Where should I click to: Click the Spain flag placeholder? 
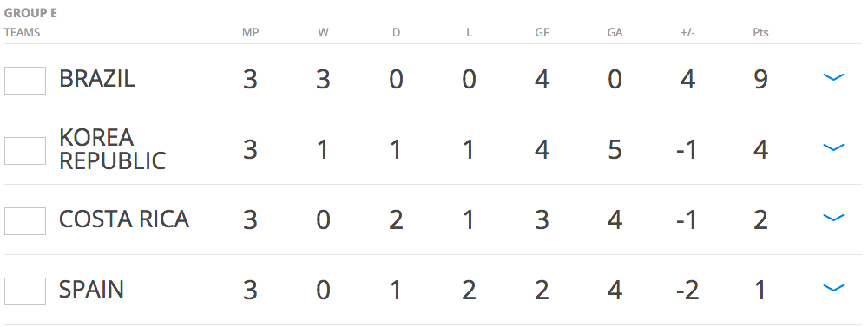[x=25, y=291]
